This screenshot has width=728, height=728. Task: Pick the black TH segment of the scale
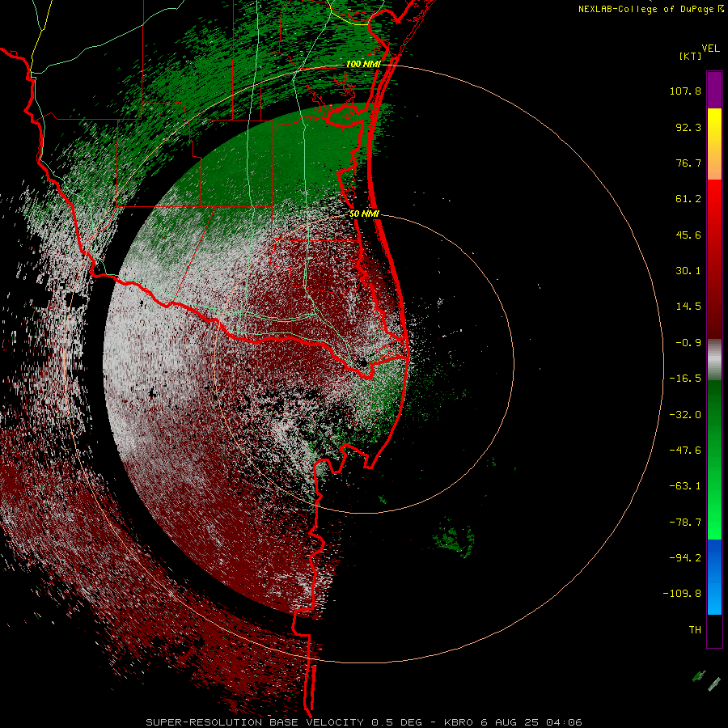point(714,631)
